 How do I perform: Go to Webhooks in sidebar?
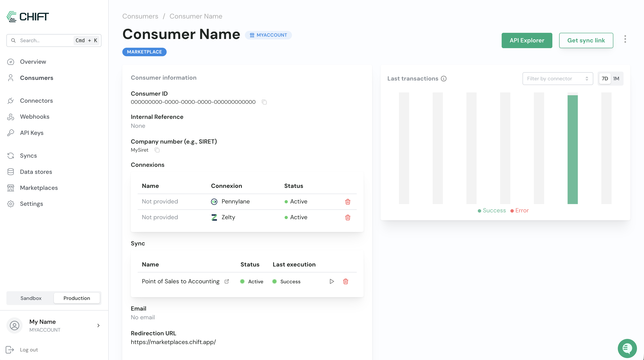tap(35, 117)
